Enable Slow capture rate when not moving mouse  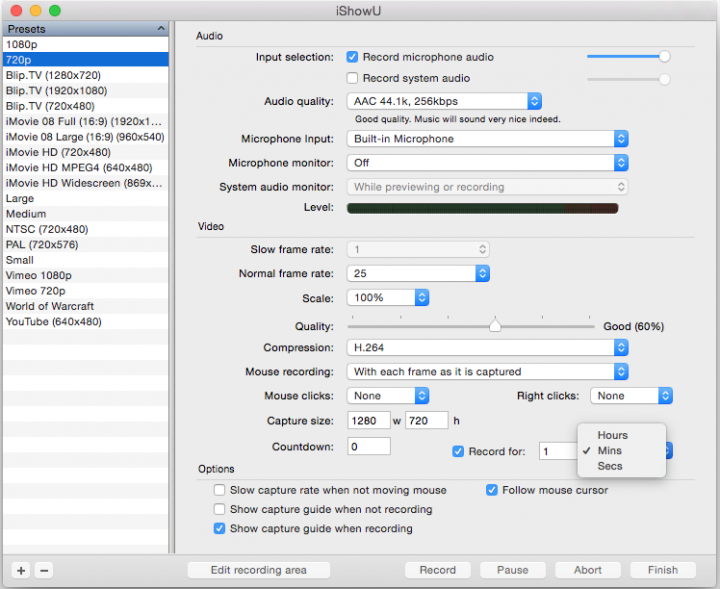click(x=219, y=490)
